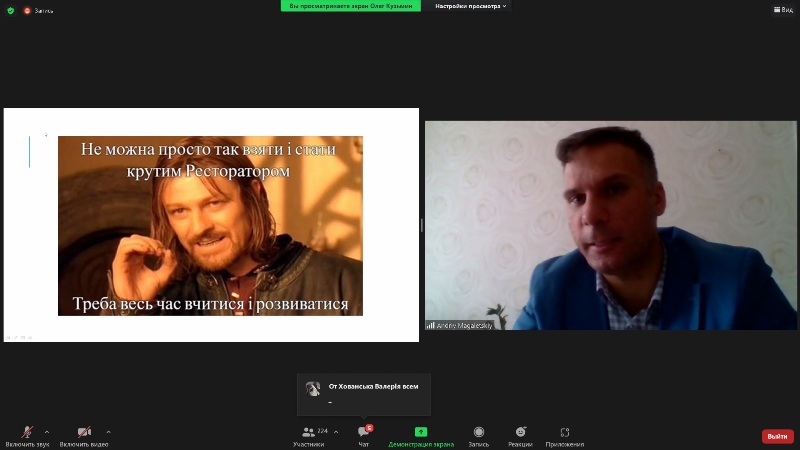Click the green encryption shield icon
The width and height of the screenshot is (800, 450).
(x=11, y=10)
